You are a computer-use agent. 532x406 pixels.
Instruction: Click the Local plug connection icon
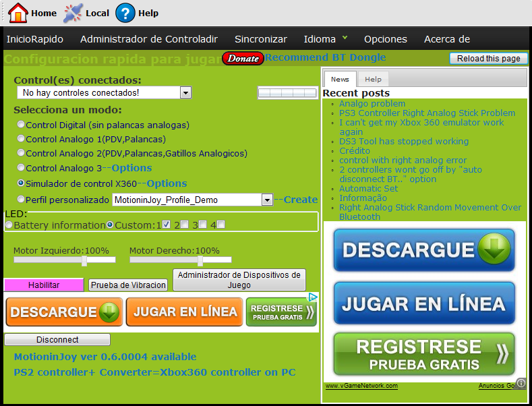point(73,13)
